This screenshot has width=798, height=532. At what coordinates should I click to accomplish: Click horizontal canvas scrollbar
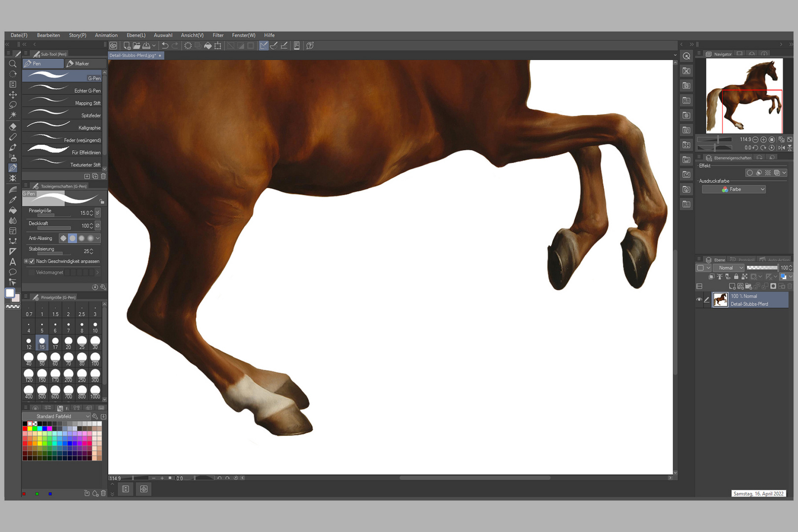[x=474, y=478]
